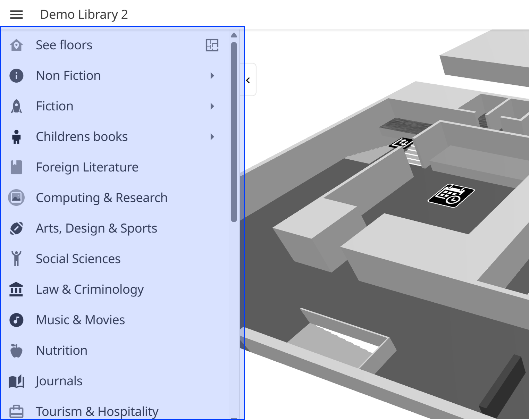Click the stairs marker on the 3D map
Screen dimensions: 529x420
(401, 143)
